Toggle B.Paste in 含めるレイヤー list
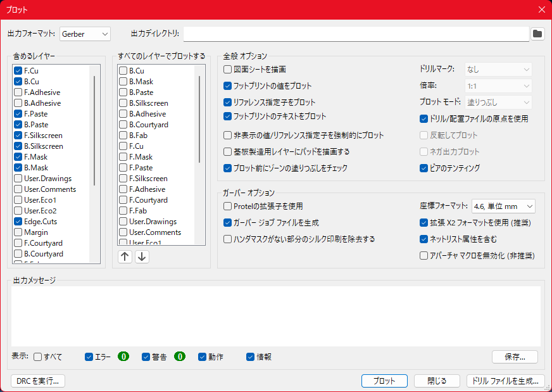 click(x=18, y=125)
